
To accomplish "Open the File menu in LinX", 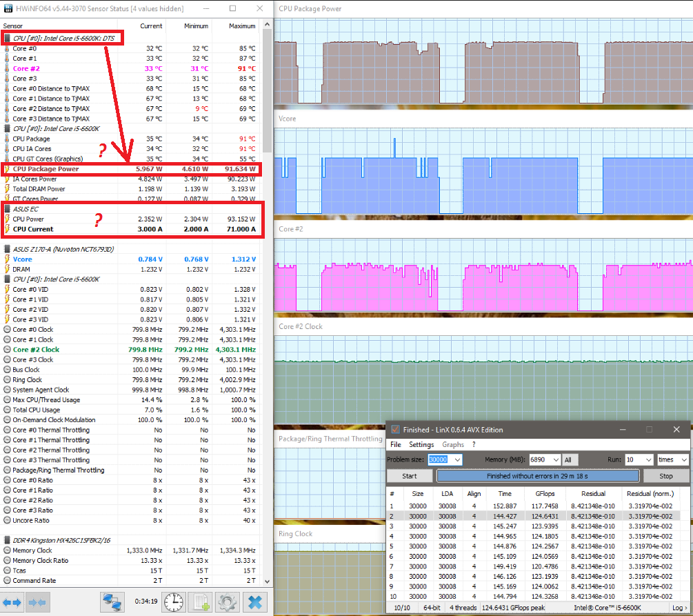I will [x=396, y=444].
